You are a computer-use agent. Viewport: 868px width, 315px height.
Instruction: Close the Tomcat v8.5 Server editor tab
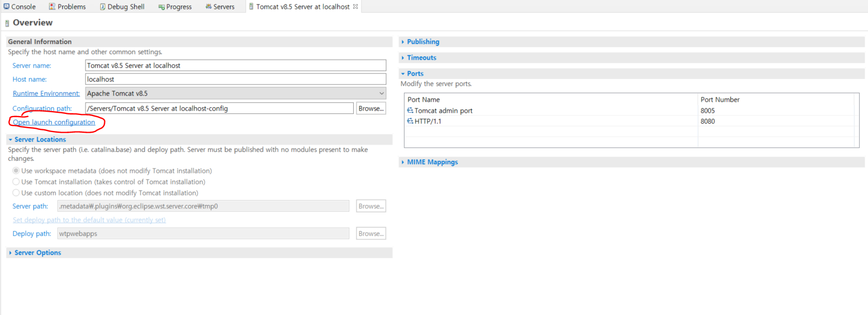(355, 7)
